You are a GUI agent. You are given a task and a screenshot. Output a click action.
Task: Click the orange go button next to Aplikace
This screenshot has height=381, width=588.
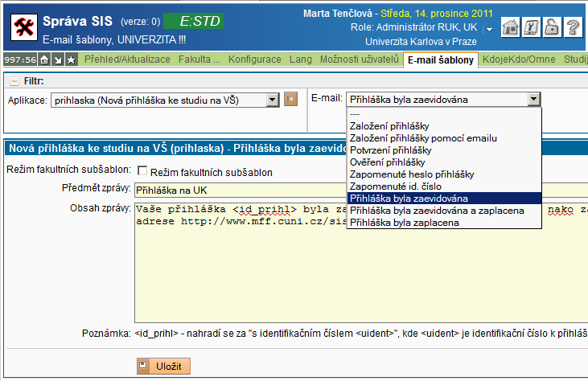click(292, 100)
